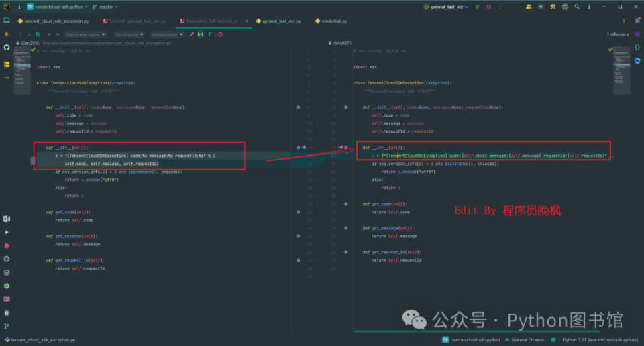
Task: Open the GitHub tool window icon
Action: 7,48
